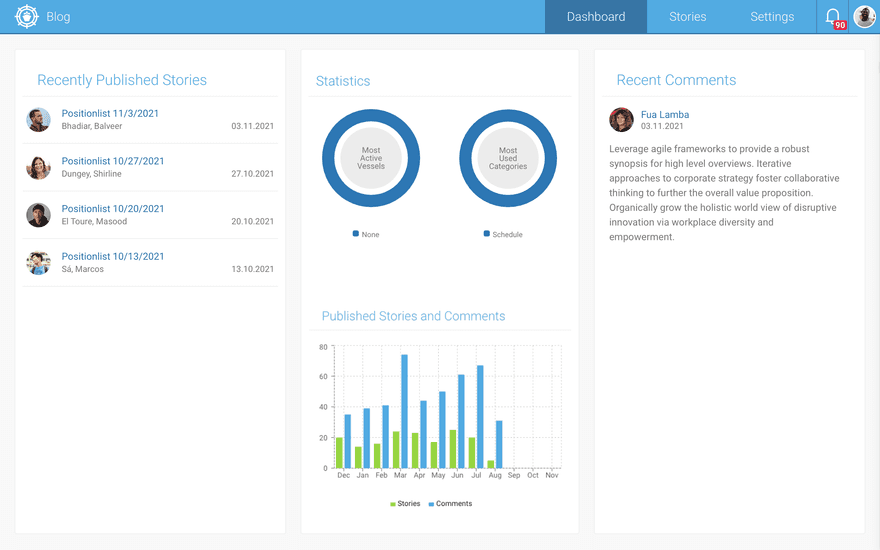Open the user profile avatar in header
The height and width of the screenshot is (550, 880).
click(864, 16)
